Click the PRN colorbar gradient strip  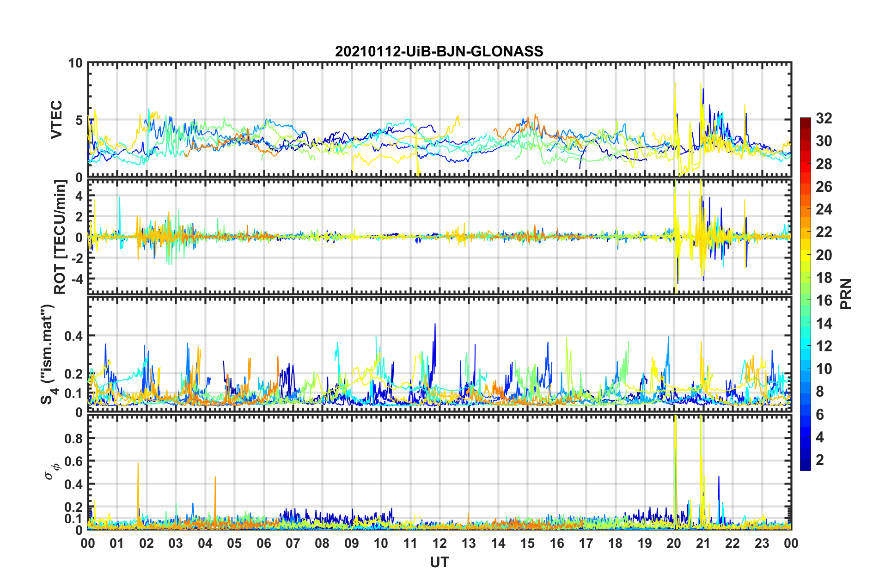click(805, 294)
